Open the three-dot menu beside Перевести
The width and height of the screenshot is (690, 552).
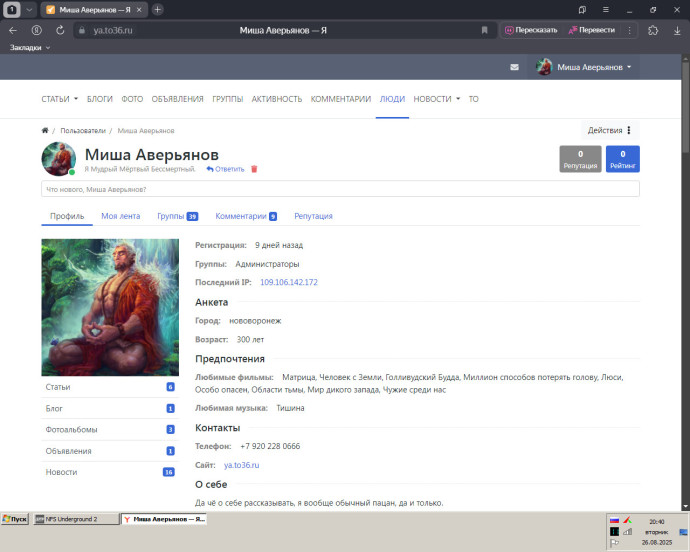tap(629, 30)
